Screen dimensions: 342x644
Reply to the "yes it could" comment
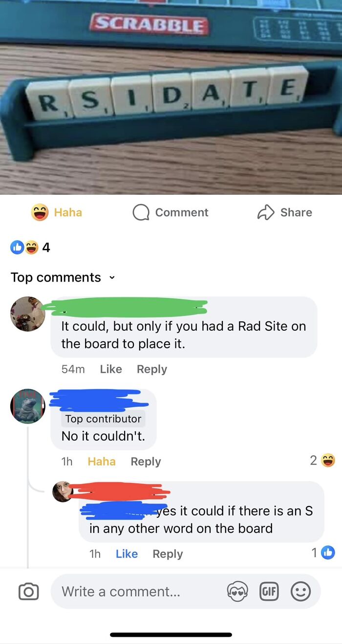[168, 554]
